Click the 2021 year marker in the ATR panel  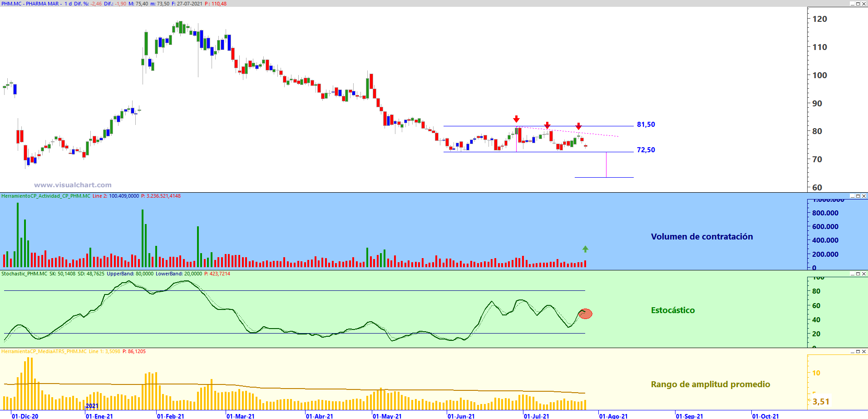[92, 406]
